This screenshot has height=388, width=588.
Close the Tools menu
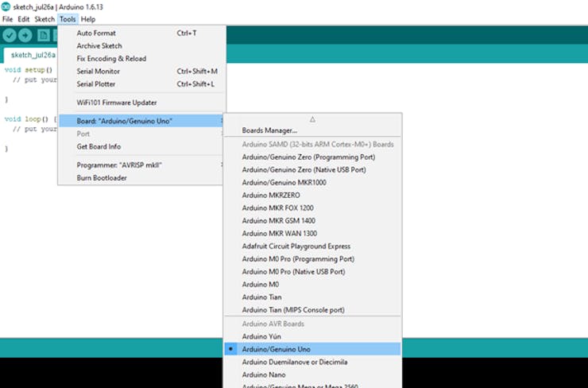coord(68,19)
